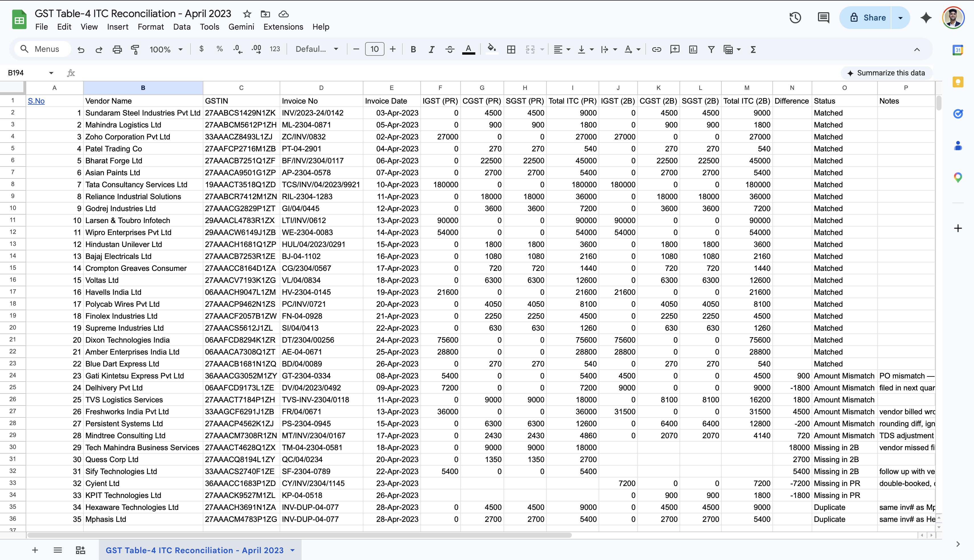Image resolution: width=974 pixels, height=560 pixels.
Task: Open the Google account avatar
Action: click(953, 18)
